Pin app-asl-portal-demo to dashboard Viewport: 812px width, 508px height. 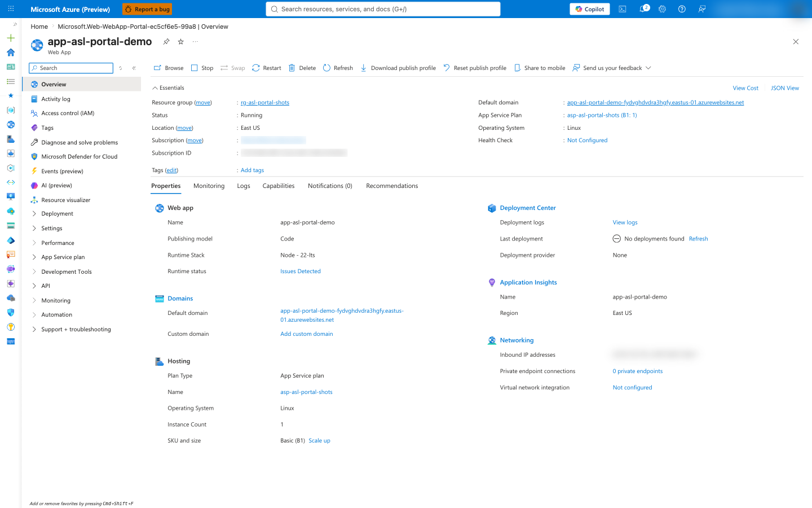tap(166, 42)
